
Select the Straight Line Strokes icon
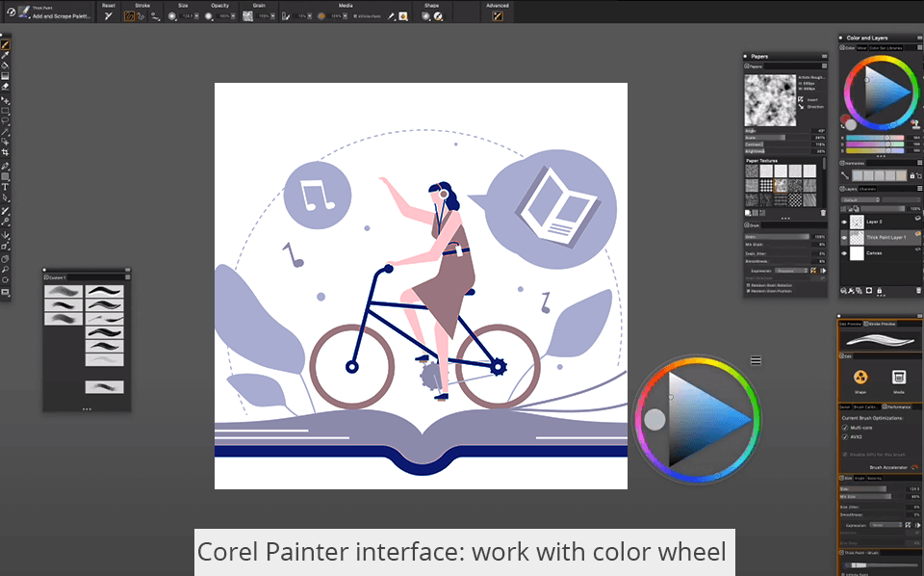(141, 16)
